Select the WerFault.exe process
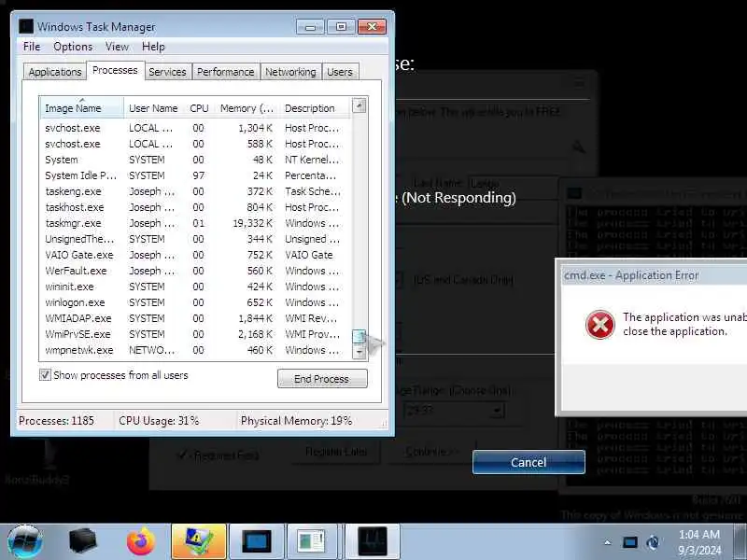The height and width of the screenshot is (560, 747). tap(195, 271)
